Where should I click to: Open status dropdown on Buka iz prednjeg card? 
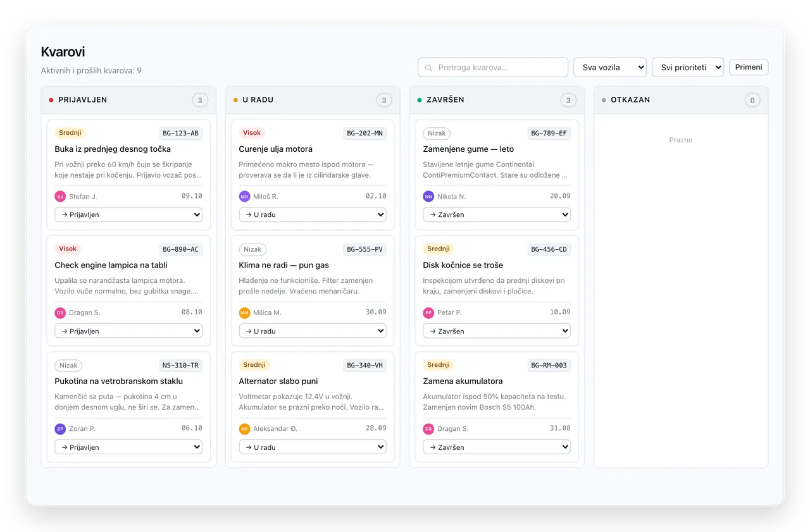click(x=128, y=214)
